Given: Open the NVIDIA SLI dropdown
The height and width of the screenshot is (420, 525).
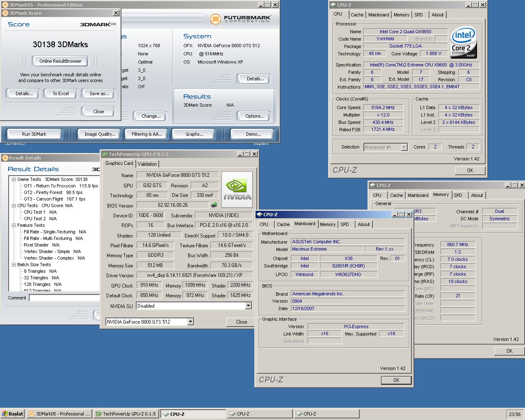Looking at the screenshot, I should [248, 306].
